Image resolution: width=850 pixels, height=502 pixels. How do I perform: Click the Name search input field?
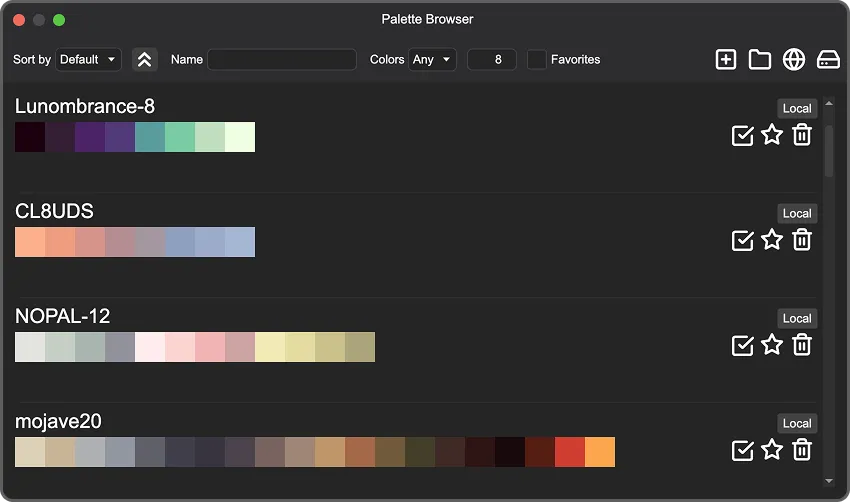282,60
